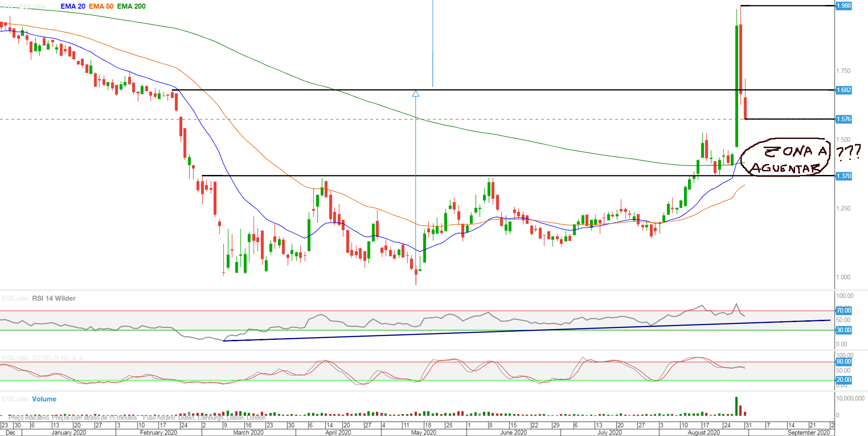Click the blue EMA 20 legend label
868x436 pixels.
[73, 6]
